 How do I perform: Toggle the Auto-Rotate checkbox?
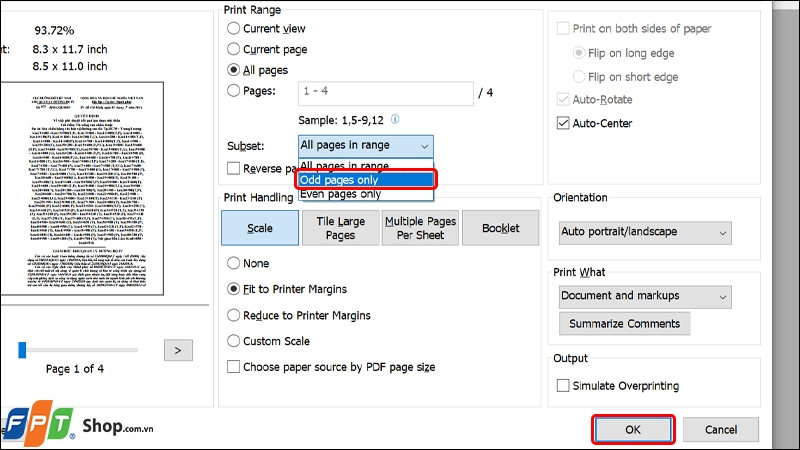[x=563, y=99]
